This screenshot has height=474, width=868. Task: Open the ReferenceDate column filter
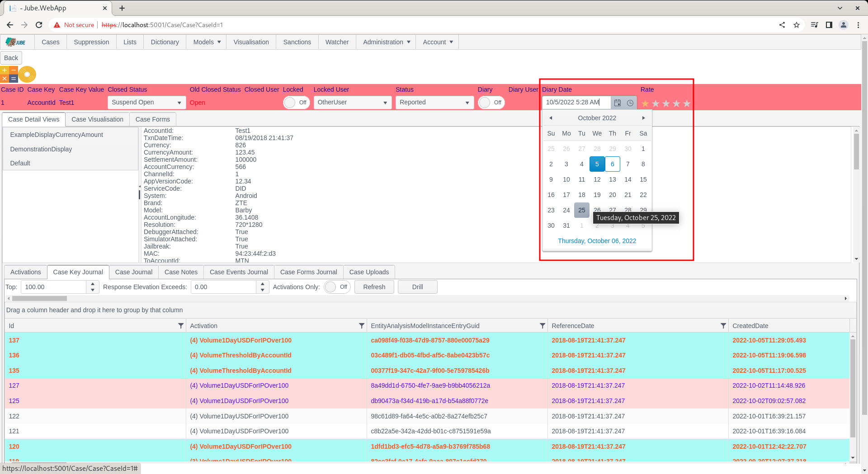tap(723, 326)
